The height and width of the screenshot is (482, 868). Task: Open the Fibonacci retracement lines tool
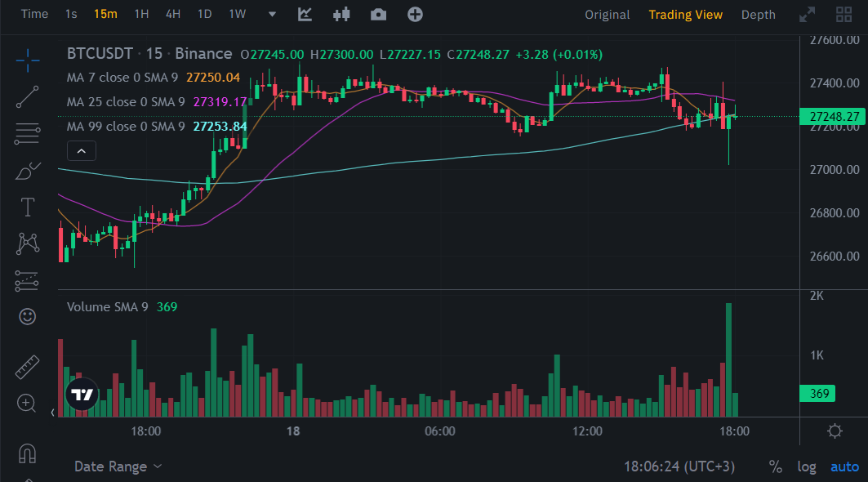tap(27, 133)
